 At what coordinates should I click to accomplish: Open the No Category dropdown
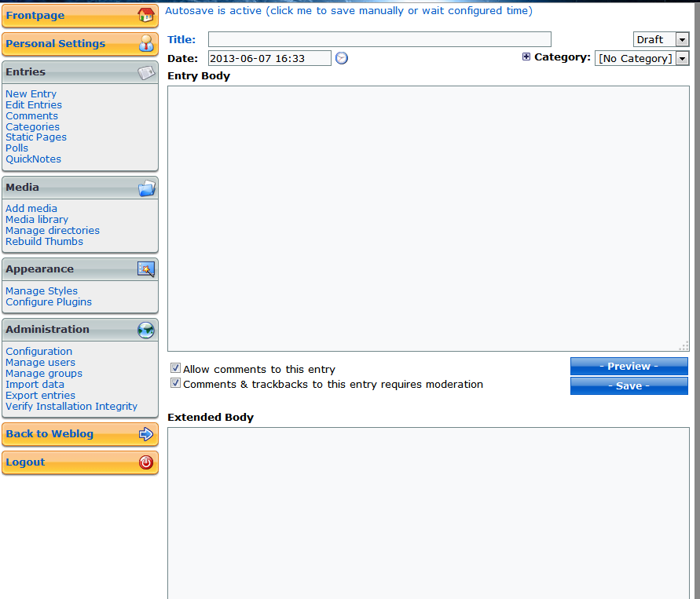641,58
